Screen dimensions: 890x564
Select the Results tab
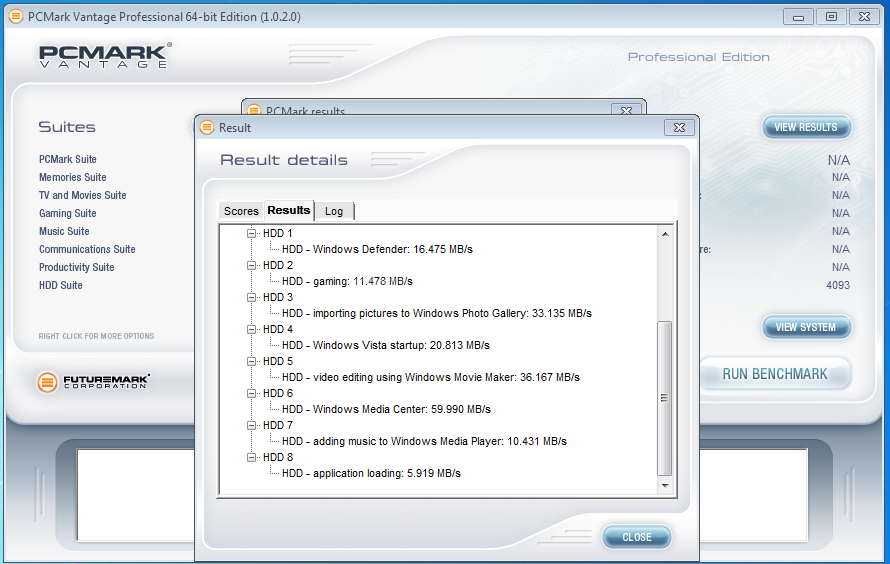coord(289,210)
